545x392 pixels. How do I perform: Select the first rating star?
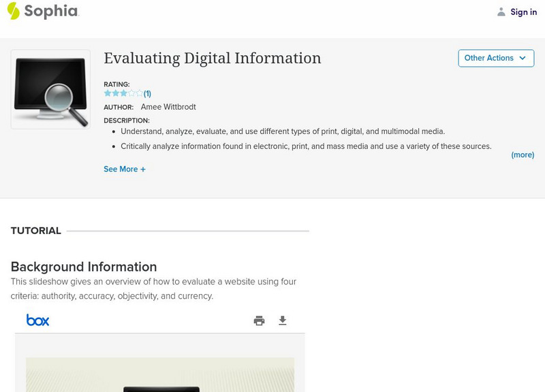[108, 93]
